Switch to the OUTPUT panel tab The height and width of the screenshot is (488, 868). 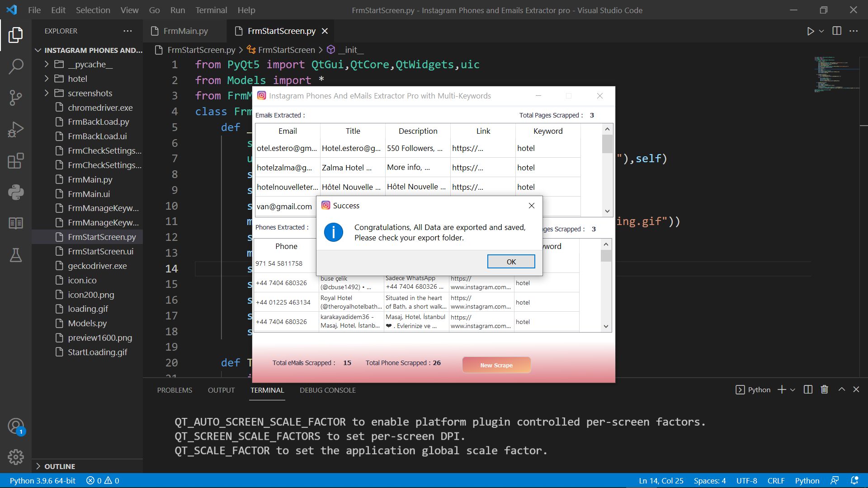click(221, 390)
